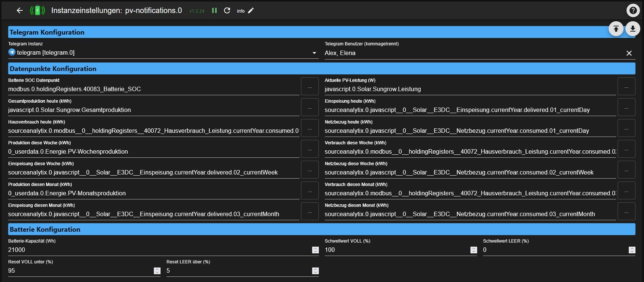The width and height of the screenshot is (644, 282).
Task: Click the Reset LEER über stepper
Action: point(315,271)
